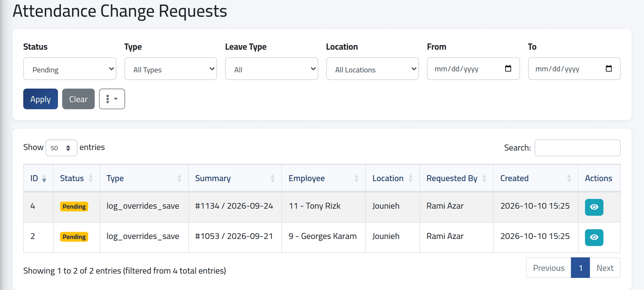Select page 1 in pagination

coord(580,268)
